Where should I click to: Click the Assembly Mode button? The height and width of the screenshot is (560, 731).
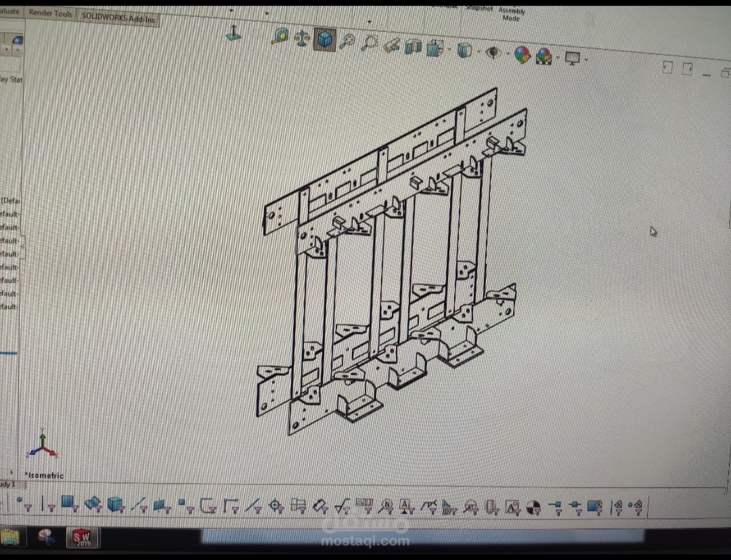point(512,14)
